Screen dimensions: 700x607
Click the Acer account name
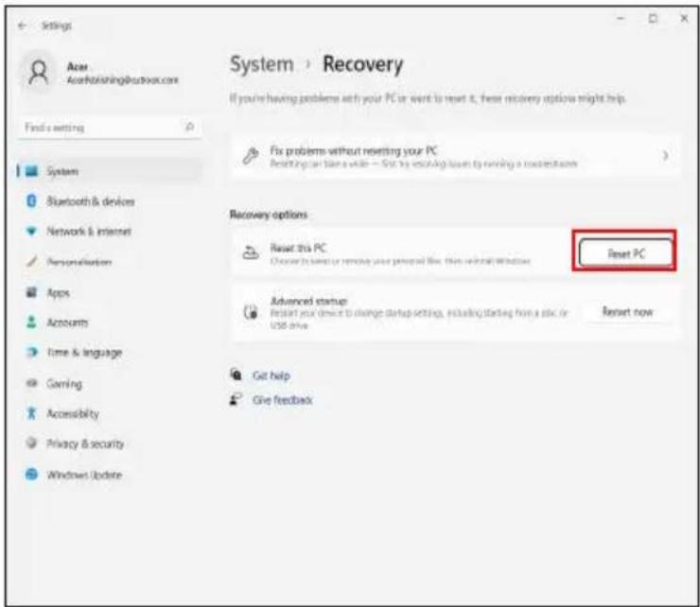tap(78, 66)
